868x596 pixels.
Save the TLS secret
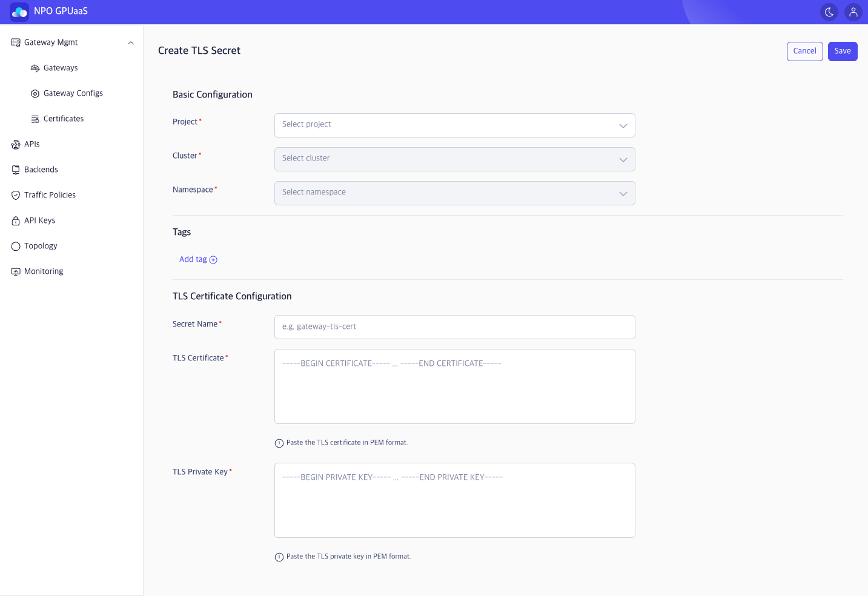tap(843, 51)
